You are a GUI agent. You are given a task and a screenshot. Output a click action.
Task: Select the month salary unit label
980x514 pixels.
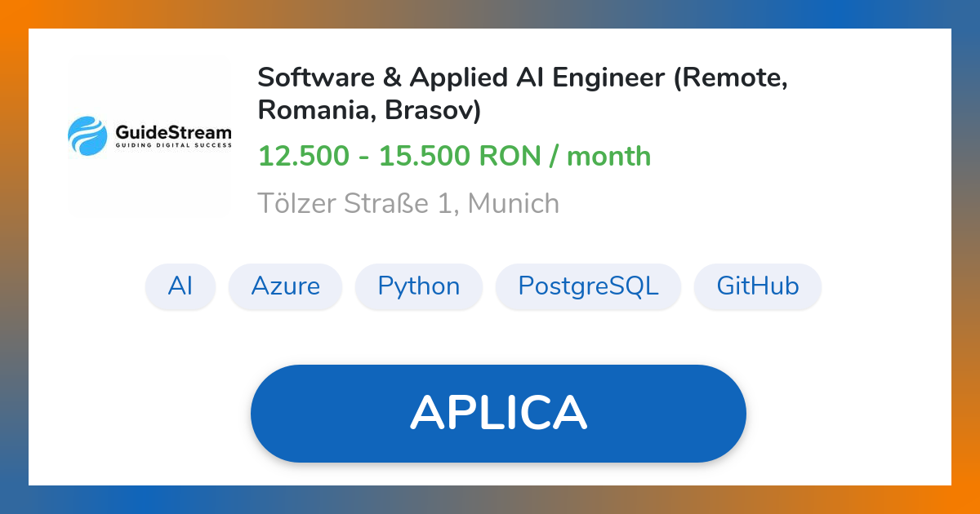pyautogui.click(x=610, y=155)
